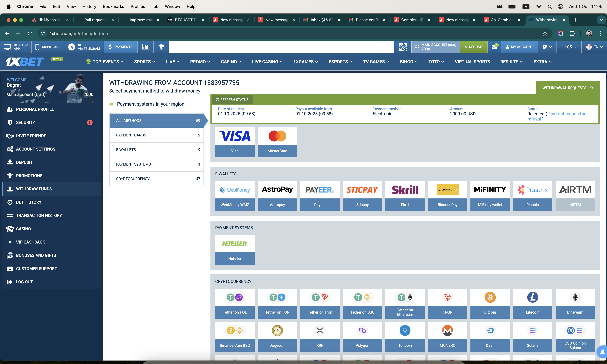Show the ALL METHODS category
The height and width of the screenshot is (364, 607).
[x=157, y=120]
